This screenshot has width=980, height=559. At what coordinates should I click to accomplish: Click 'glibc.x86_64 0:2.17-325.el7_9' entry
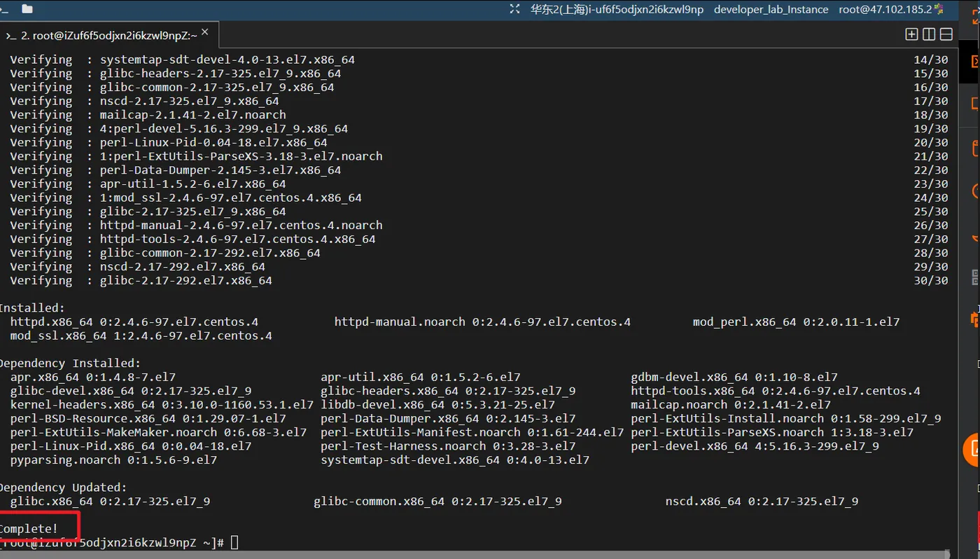[110, 502]
